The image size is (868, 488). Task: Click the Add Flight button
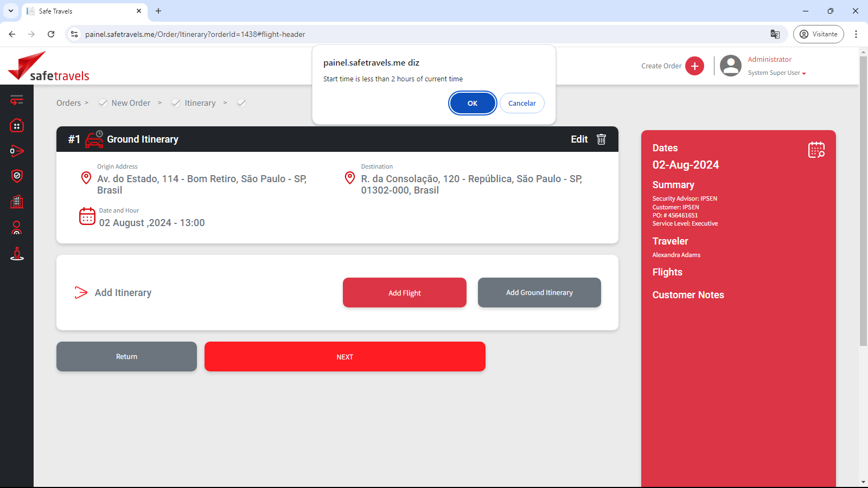click(405, 293)
